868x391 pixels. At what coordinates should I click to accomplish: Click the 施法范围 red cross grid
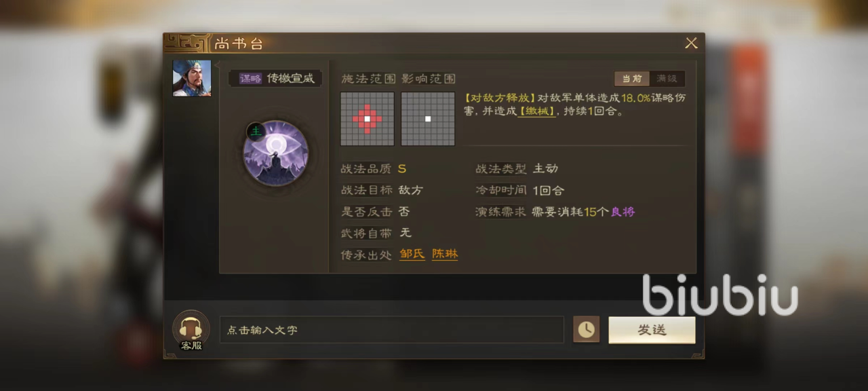367,119
